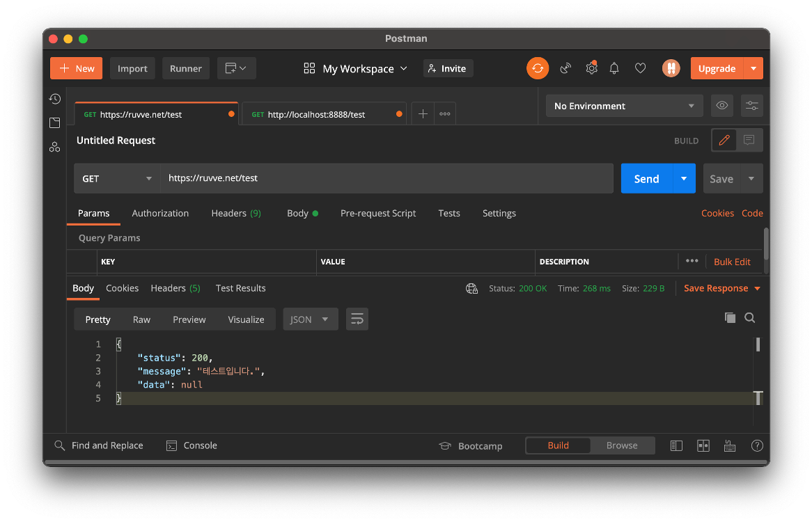Open the request Settings tab
This screenshot has height=522, width=812.
[499, 213]
